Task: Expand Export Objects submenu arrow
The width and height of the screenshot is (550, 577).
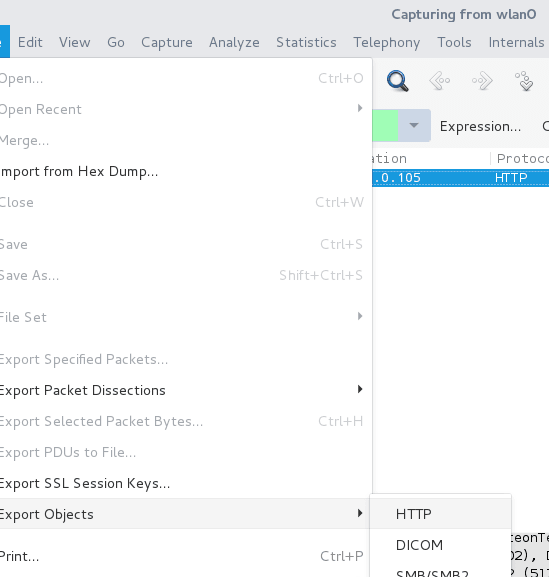Action: click(360, 513)
